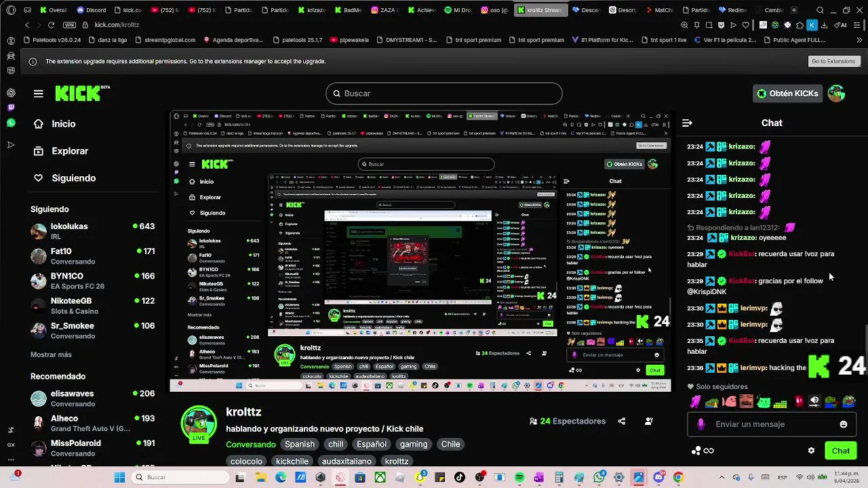Open Google Chrome from the taskbar

click(678, 477)
